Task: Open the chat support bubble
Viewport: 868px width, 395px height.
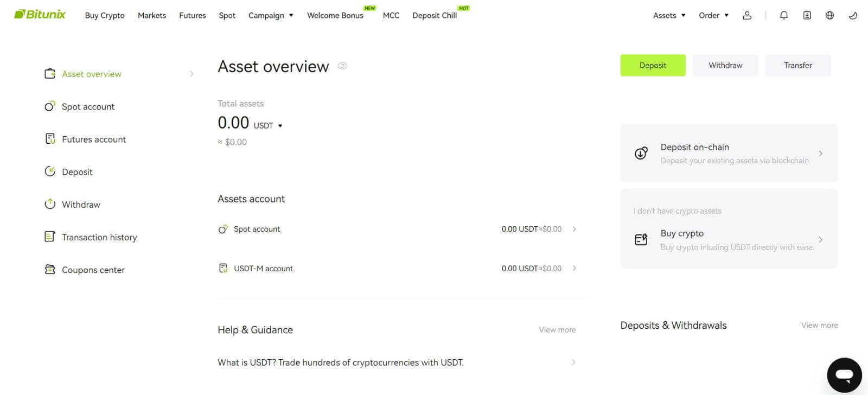Action: (844, 374)
